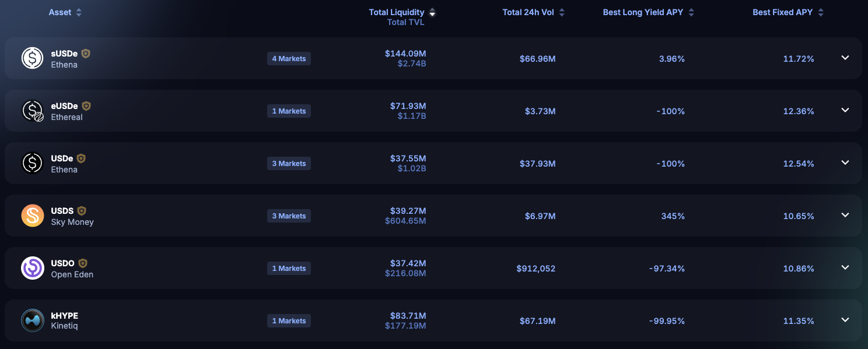Click the sUSDe asset name

pos(64,54)
